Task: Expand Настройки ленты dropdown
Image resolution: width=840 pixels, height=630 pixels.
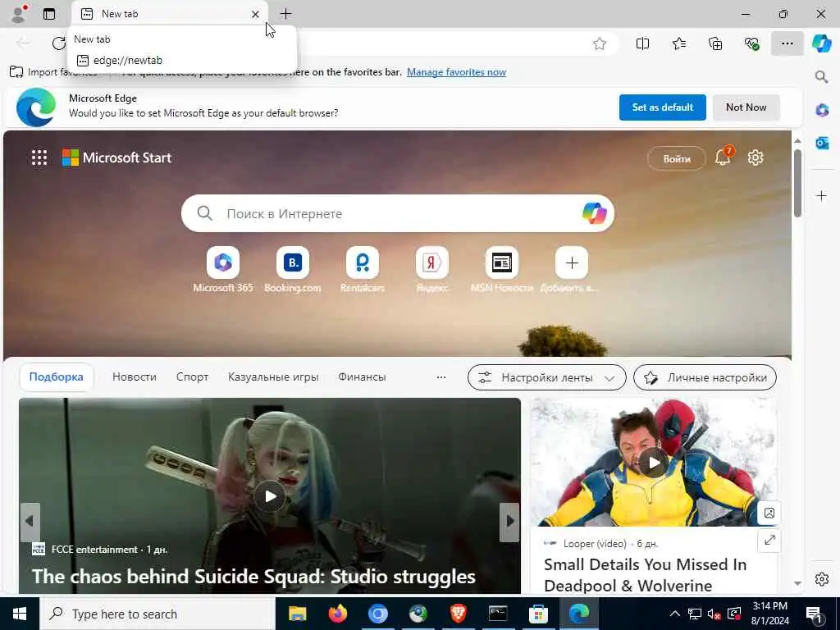Action: pos(546,377)
